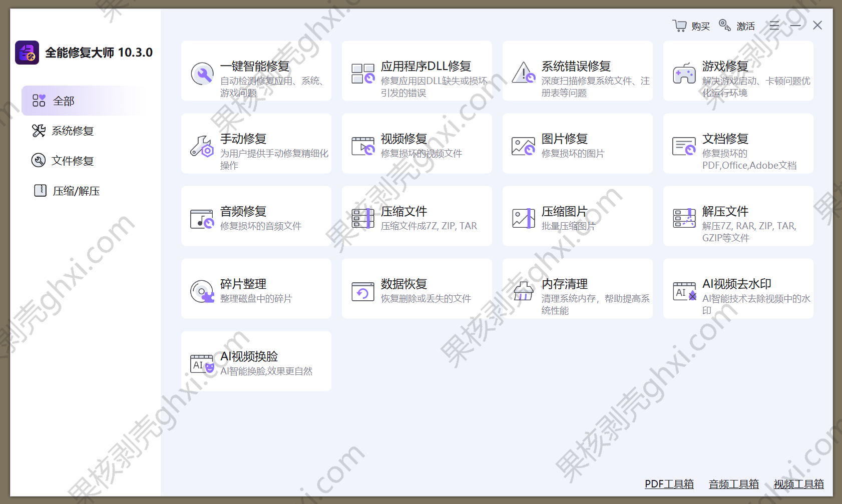Click the 视频修复 title text
This screenshot has width=842, height=504.
pos(404,139)
